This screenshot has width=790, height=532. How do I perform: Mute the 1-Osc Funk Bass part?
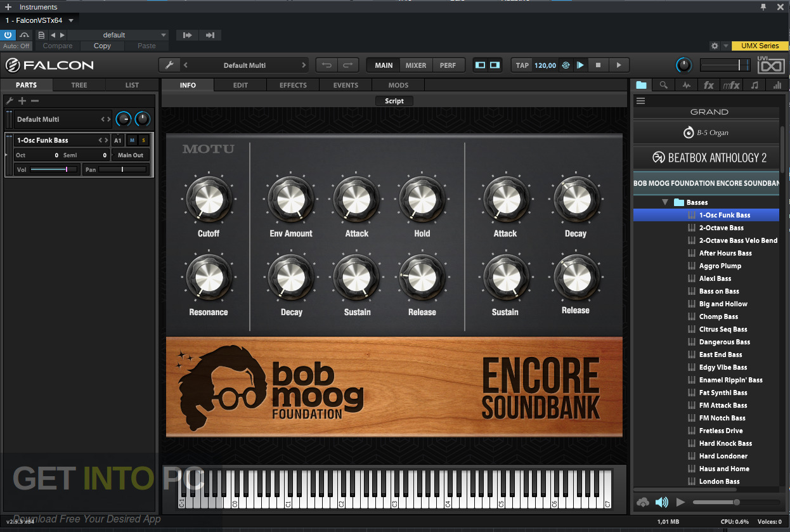(x=132, y=140)
